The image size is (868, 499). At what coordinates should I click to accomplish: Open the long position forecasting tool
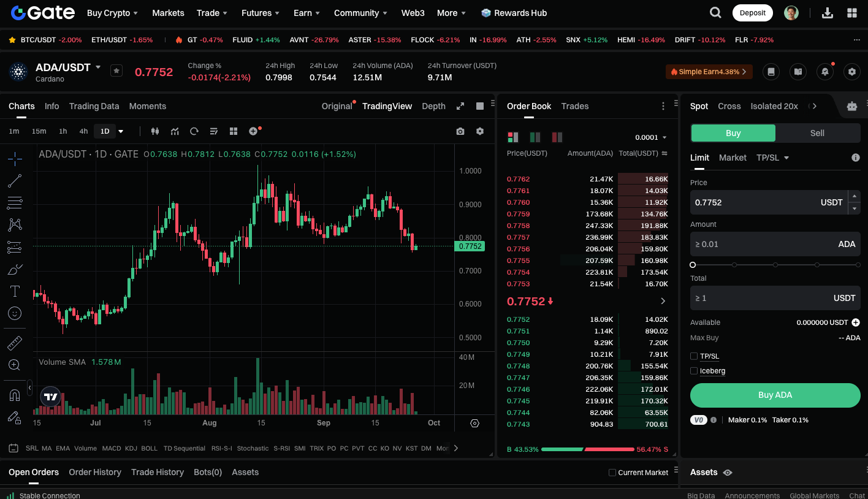coord(15,247)
